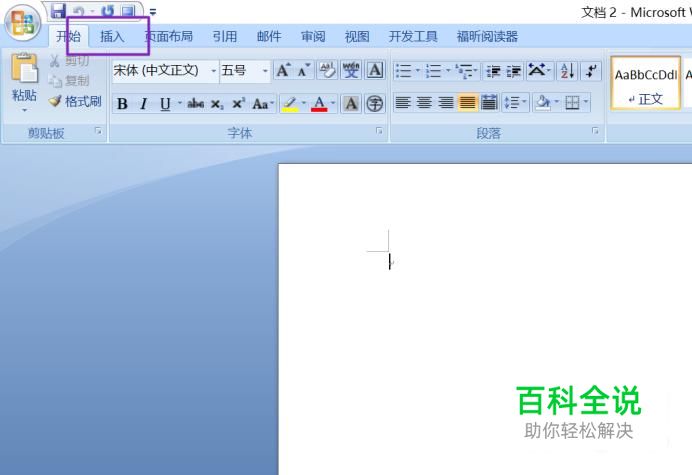Apply yellow text highlight color
Image resolution: width=692 pixels, height=475 pixels.
coord(290,104)
